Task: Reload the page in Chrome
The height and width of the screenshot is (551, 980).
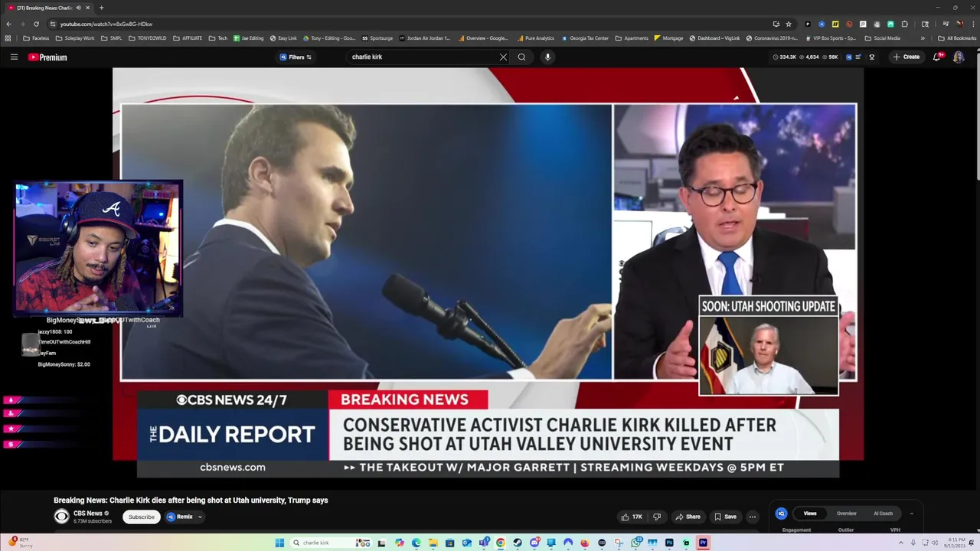Action: (35, 24)
